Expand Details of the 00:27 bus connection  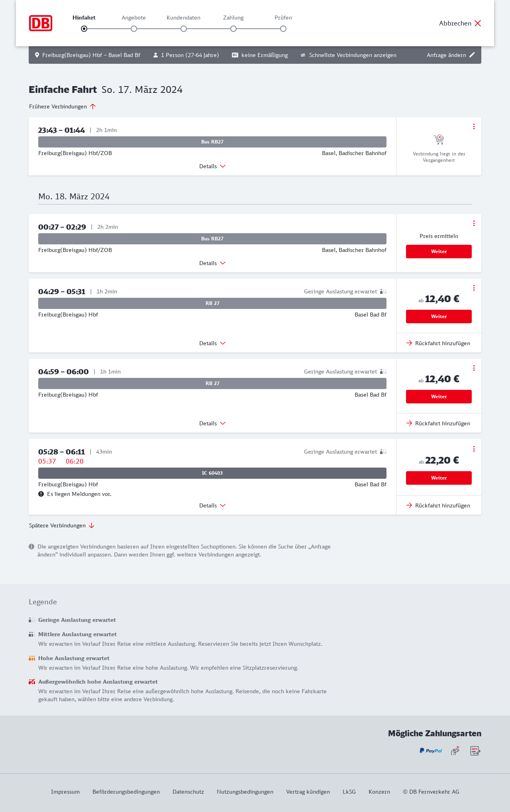[212, 263]
